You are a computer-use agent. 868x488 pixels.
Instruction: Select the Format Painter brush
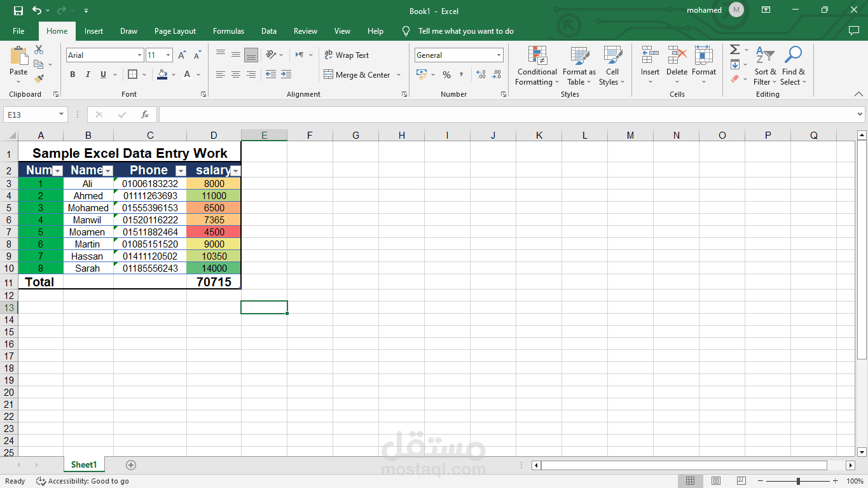(x=39, y=79)
